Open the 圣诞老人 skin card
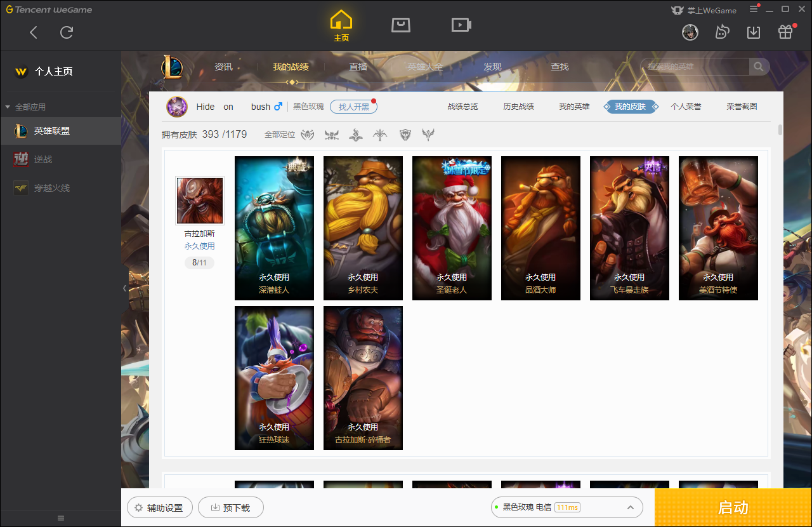Viewport: 812px width, 527px height. point(452,228)
